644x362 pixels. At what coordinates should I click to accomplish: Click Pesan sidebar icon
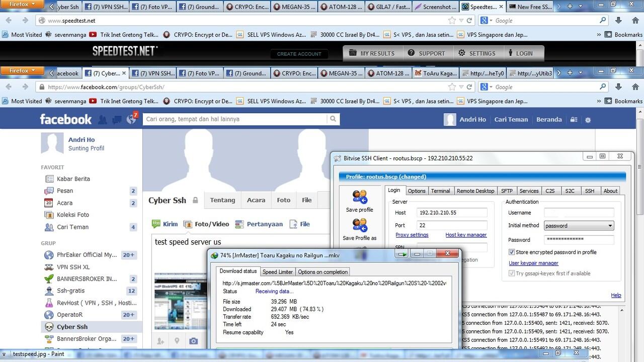[x=49, y=191]
